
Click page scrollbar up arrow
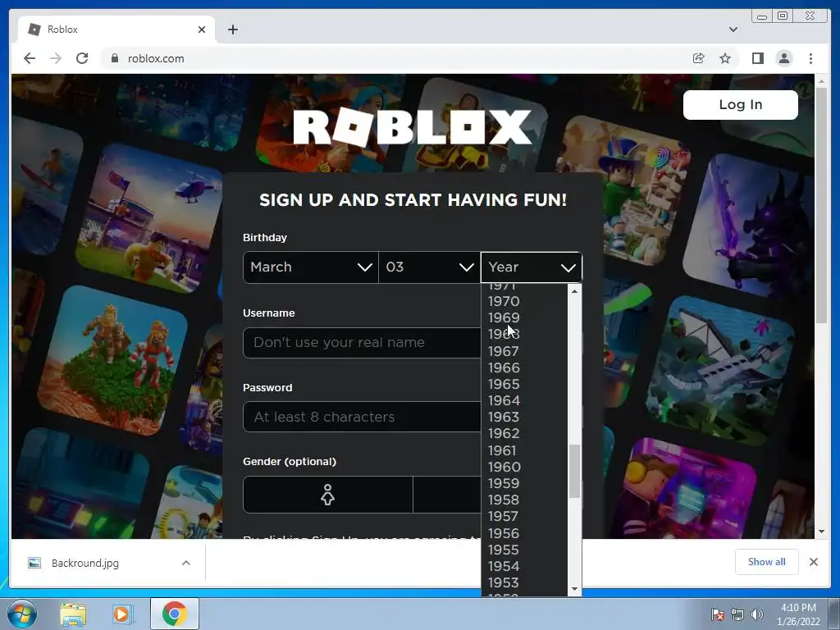point(821,81)
